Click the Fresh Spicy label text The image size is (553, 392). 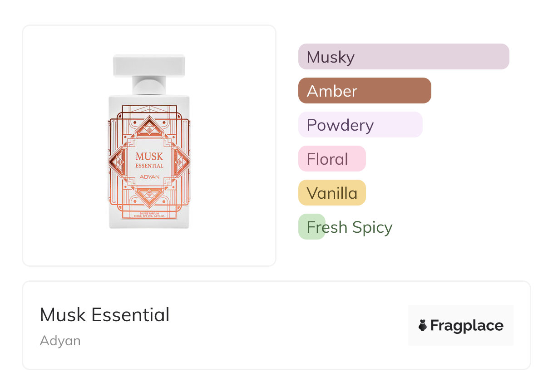tap(350, 227)
